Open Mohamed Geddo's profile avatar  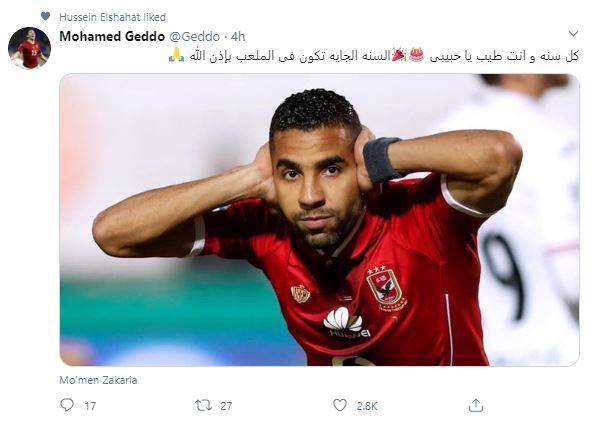(x=29, y=48)
